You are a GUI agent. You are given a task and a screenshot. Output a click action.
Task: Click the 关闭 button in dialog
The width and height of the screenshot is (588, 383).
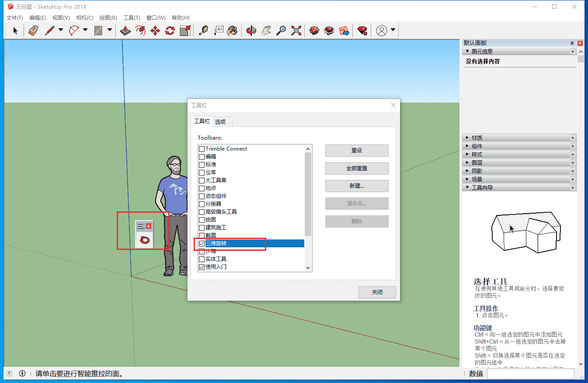[377, 292]
